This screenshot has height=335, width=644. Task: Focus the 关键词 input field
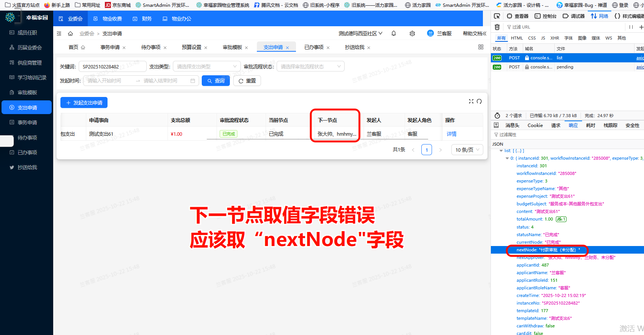112,67
